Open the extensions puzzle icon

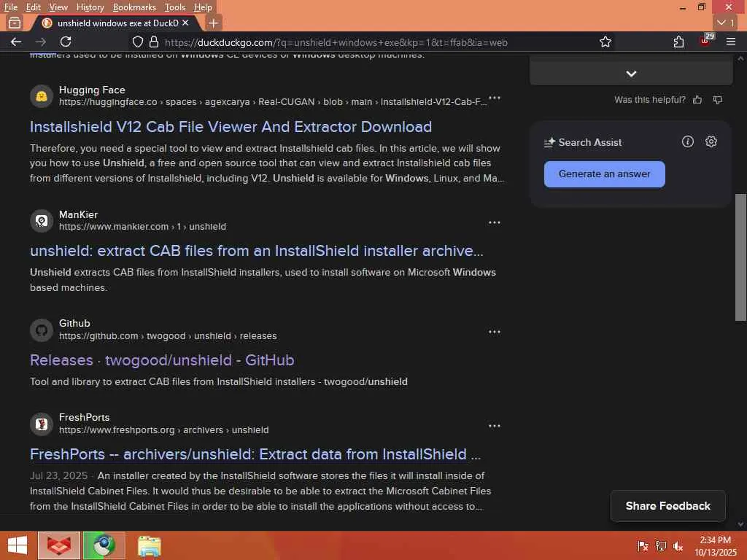[x=679, y=42]
